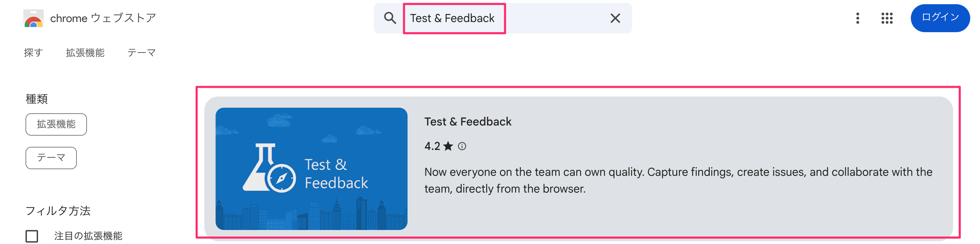This screenshot has width=980, height=244.
Task: Click the chrome ウェブストア header title
Action: 103,18
